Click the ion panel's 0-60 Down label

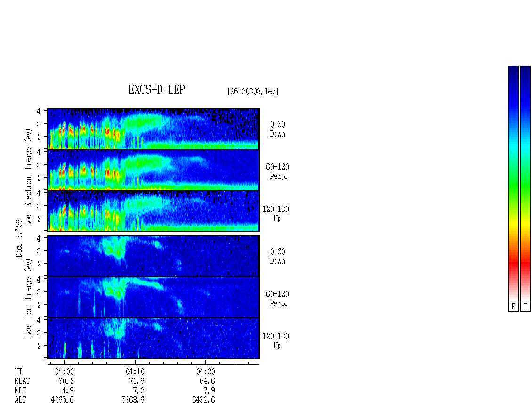[278, 256]
